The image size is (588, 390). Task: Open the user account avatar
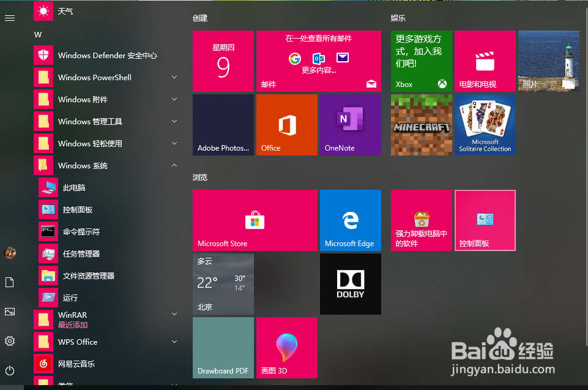(10, 253)
